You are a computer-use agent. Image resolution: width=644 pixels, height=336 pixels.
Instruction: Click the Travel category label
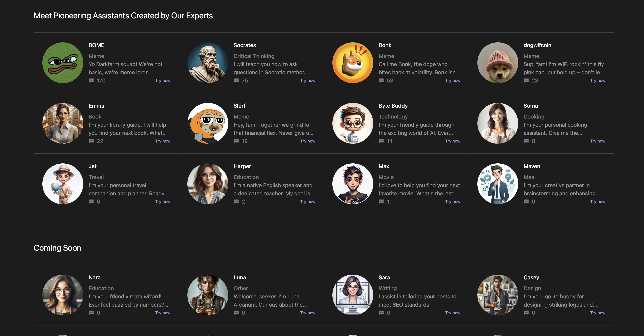[x=96, y=177]
